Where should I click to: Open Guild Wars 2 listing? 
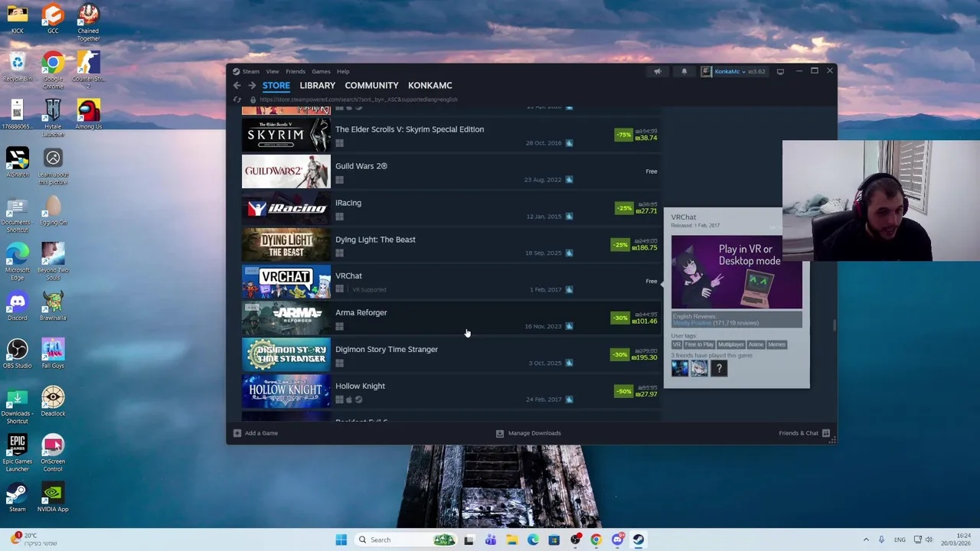[451, 172]
